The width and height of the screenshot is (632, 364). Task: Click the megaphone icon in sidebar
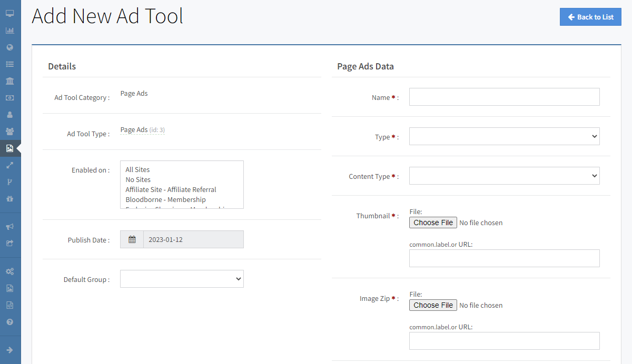(9, 227)
